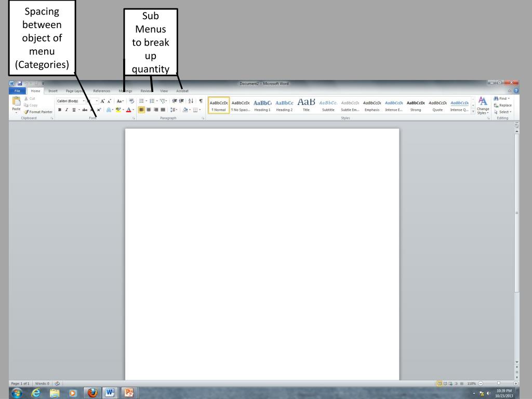Apply the red font color
Viewport: 532px width, 399px height.
point(129,110)
